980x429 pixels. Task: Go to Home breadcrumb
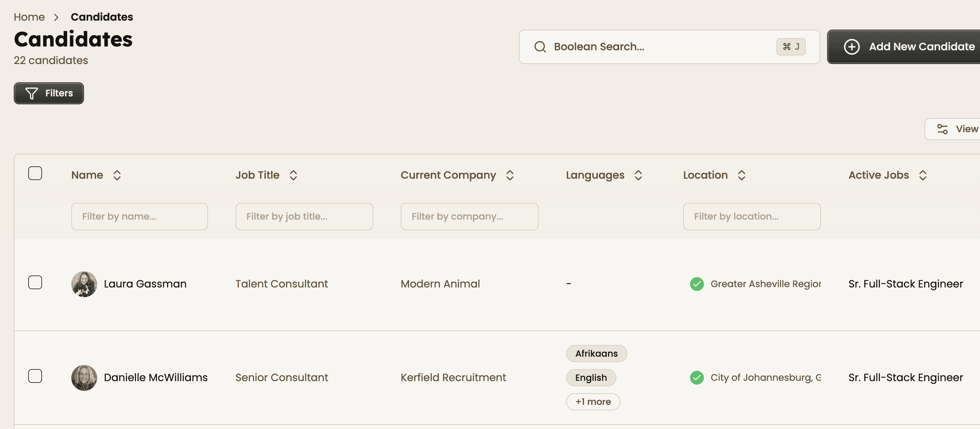coord(29,17)
